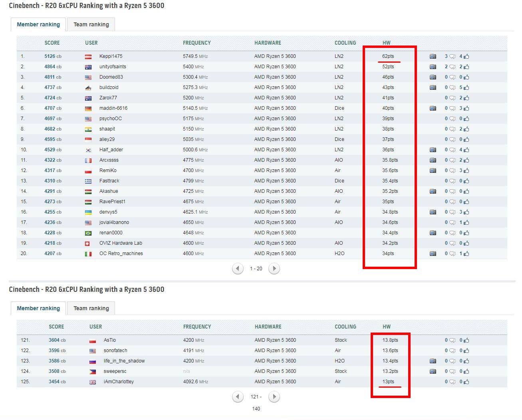Viewport: 522px width, 420px height.
Task: View the screenshot icon for Doomed83
Action: 433,77
